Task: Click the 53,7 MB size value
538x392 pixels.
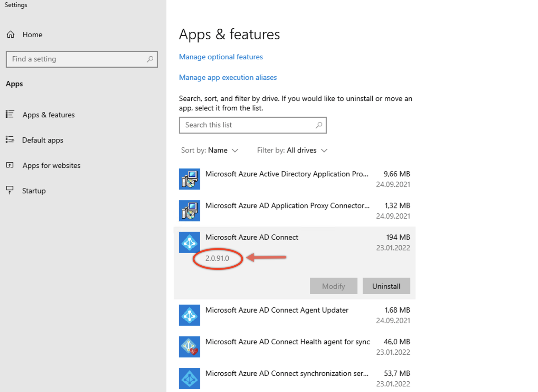Action: (397, 374)
